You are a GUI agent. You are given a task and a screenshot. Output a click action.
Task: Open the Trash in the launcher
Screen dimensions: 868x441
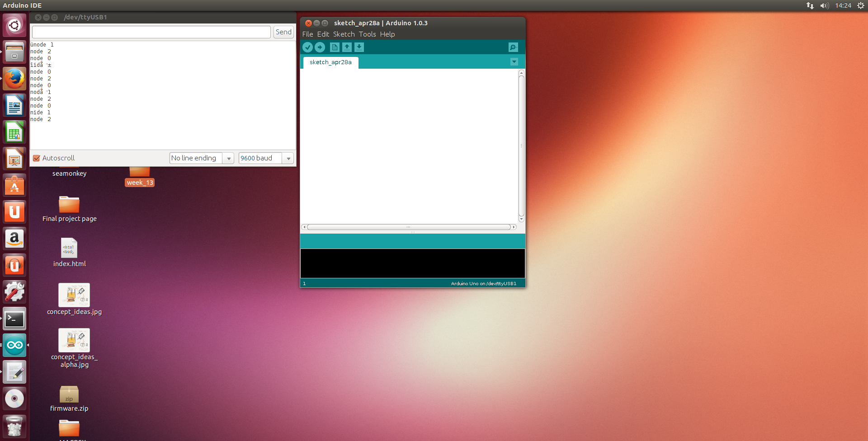(14, 426)
